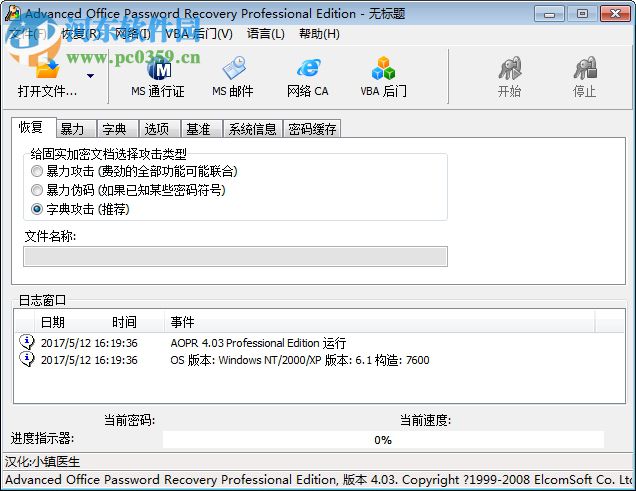Maximize the application window
Image resolution: width=636 pixels, height=491 pixels.
point(582,14)
